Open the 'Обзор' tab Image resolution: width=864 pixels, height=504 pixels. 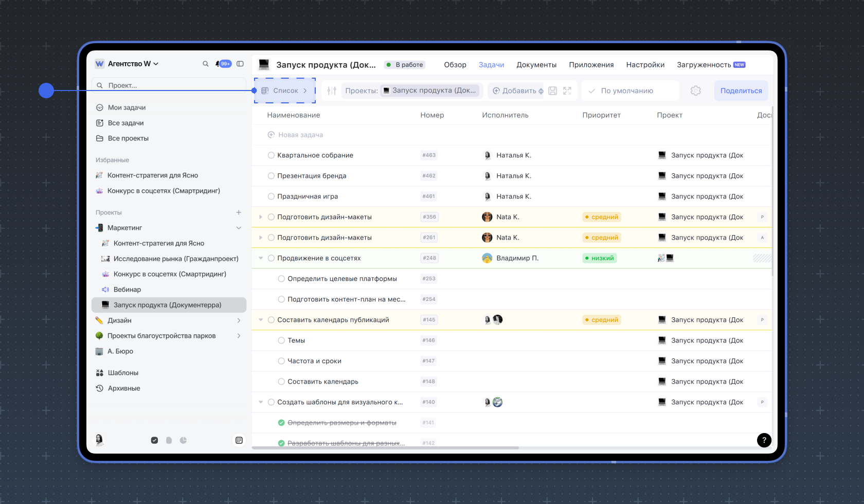coord(455,65)
